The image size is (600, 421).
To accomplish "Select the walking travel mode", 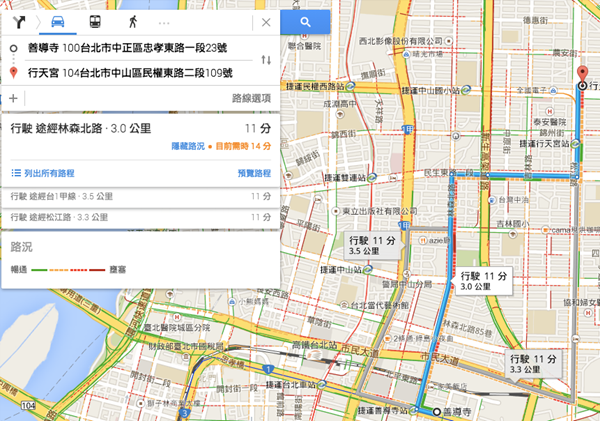I will pyautogui.click(x=132, y=22).
